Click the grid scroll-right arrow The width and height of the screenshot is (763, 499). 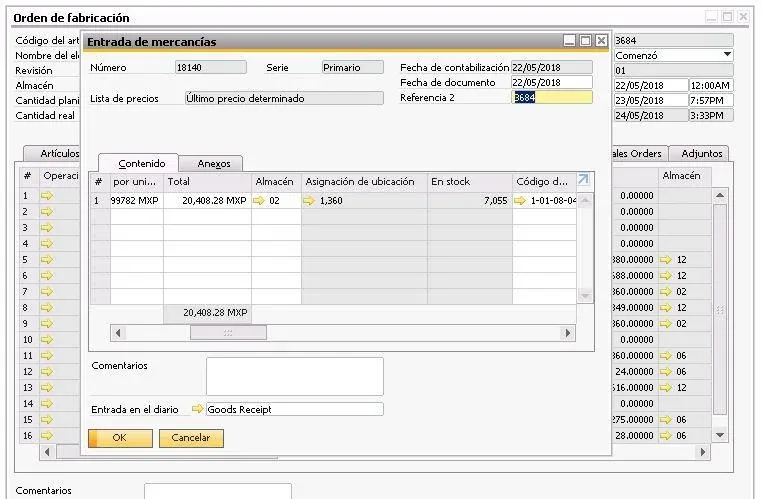(567, 333)
